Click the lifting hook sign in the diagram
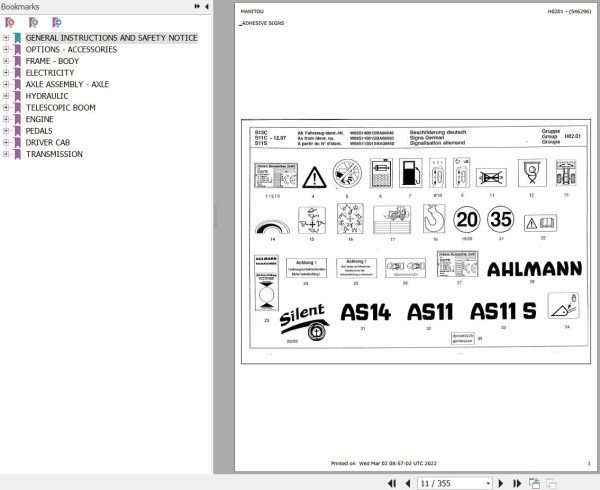The width and height of the screenshot is (600, 490). click(x=434, y=218)
